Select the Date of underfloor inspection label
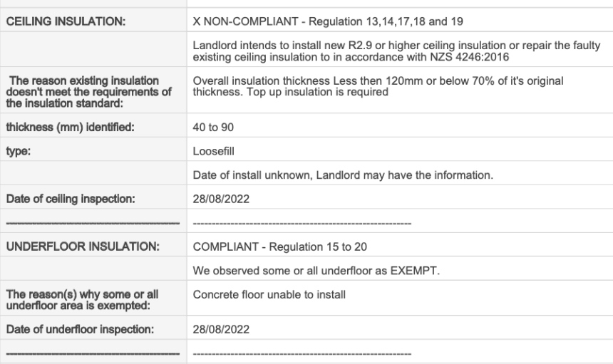 [x=80, y=329]
